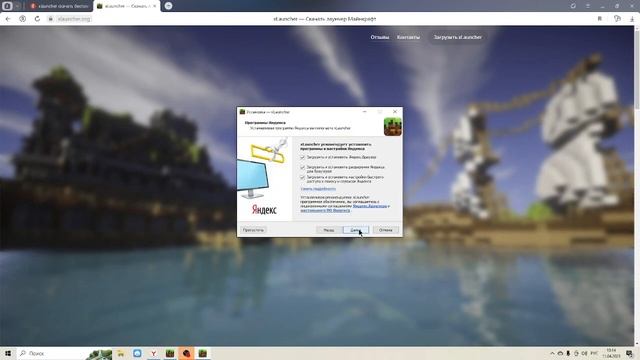Open the browser downloads icon

[x=632, y=19]
